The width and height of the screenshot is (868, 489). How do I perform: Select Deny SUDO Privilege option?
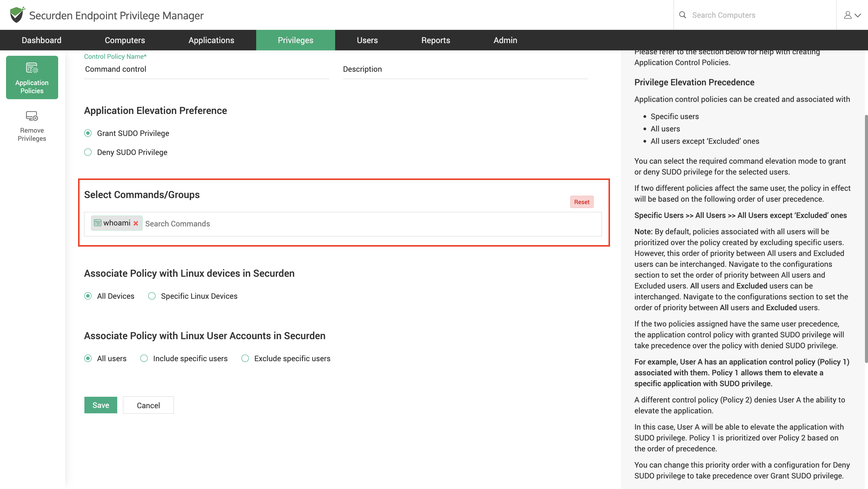click(88, 152)
